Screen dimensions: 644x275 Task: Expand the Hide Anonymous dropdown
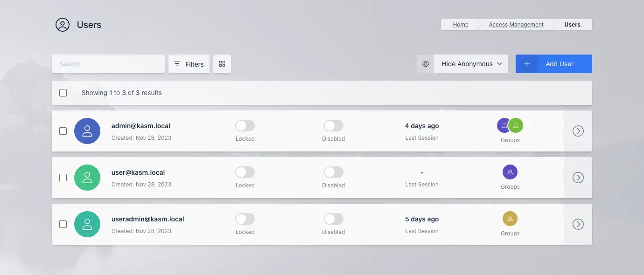coord(471,64)
